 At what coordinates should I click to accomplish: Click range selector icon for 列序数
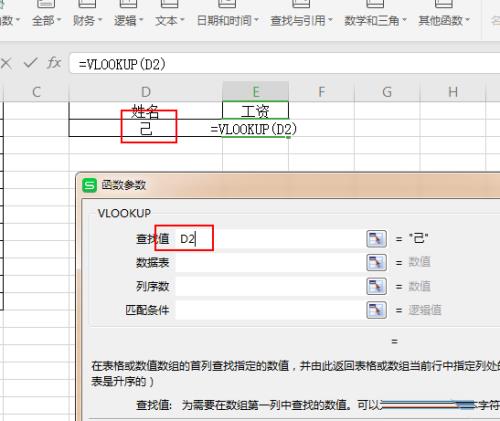pos(376,286)
